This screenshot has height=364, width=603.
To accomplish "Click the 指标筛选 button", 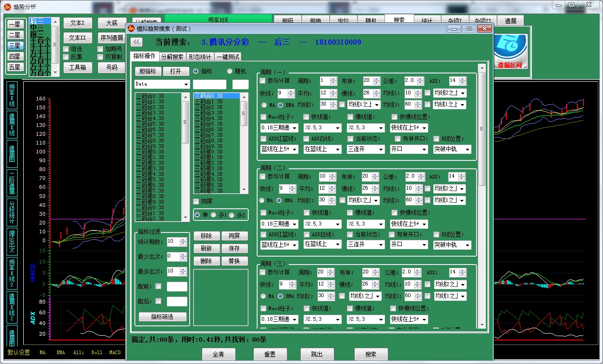I will click(x=162, y=317).
